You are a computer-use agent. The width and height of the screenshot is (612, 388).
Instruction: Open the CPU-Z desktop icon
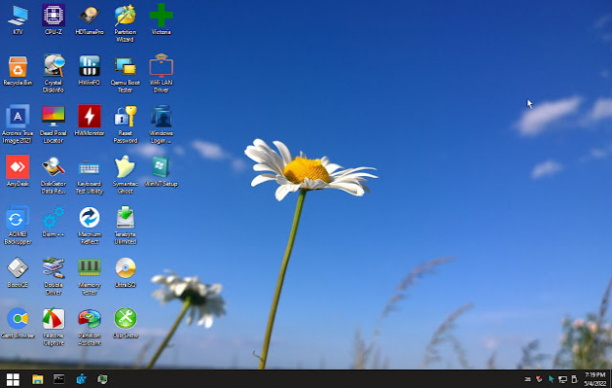(x=53, y=20)
